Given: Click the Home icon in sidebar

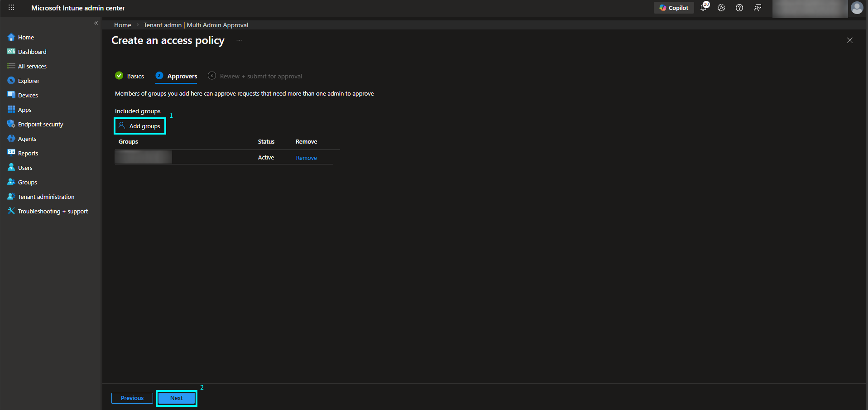Looking at the screenshot, I should [11, 37].
